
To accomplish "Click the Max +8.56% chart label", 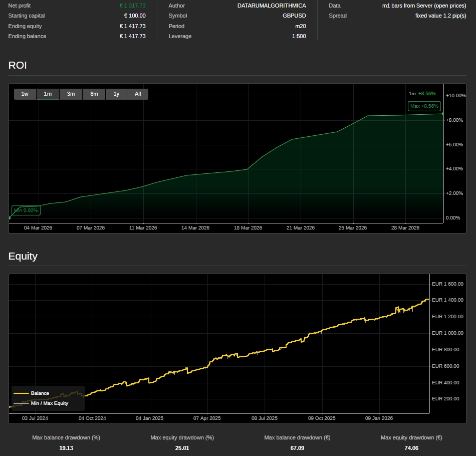I will coord(424,106).
